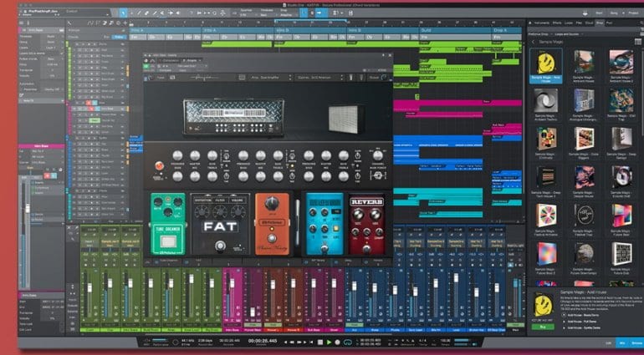
Task: Switch to the Loops browser tab
Action: [569, 23]
